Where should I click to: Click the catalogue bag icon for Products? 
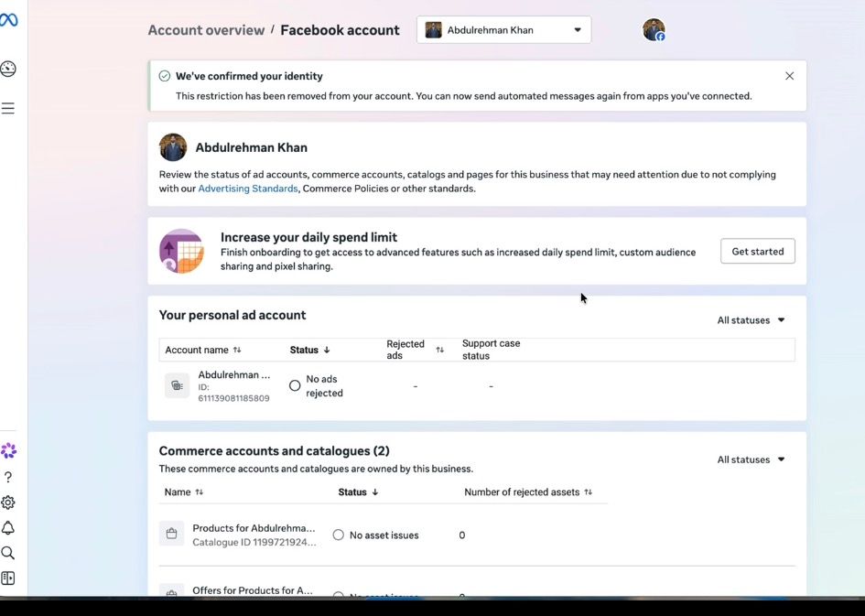click(x=171, y=534)
